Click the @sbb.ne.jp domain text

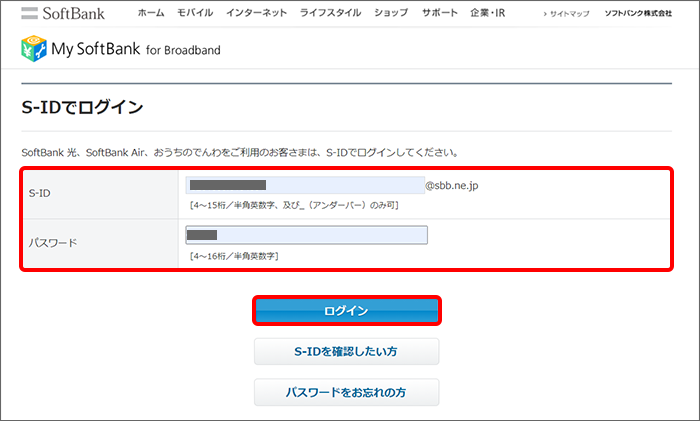(x=452, y=185)
